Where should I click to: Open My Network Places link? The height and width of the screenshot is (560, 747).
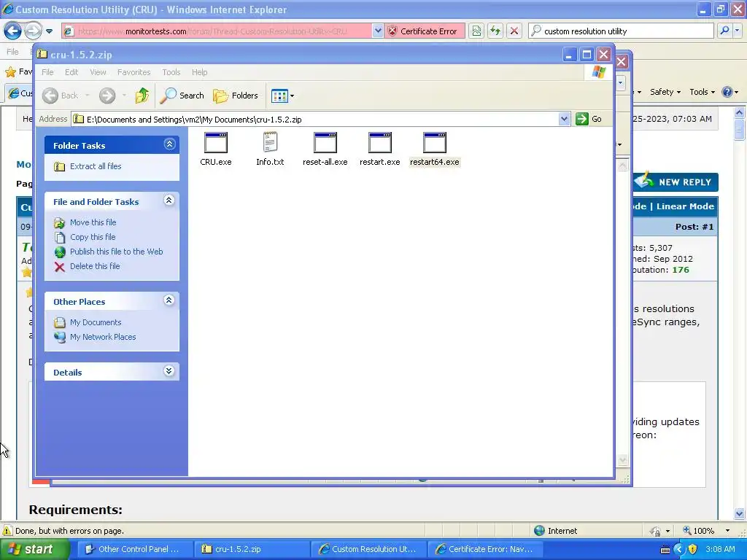(x=103, y=337)
